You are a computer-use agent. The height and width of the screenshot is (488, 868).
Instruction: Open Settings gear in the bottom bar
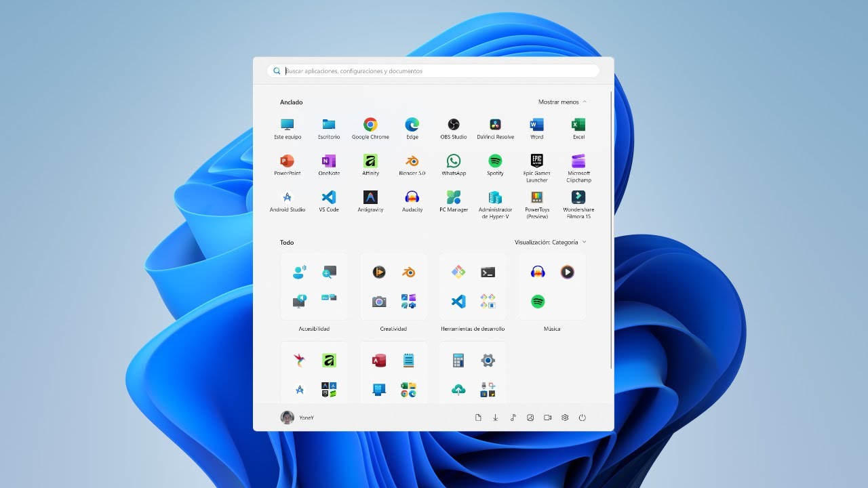[565, 418]
